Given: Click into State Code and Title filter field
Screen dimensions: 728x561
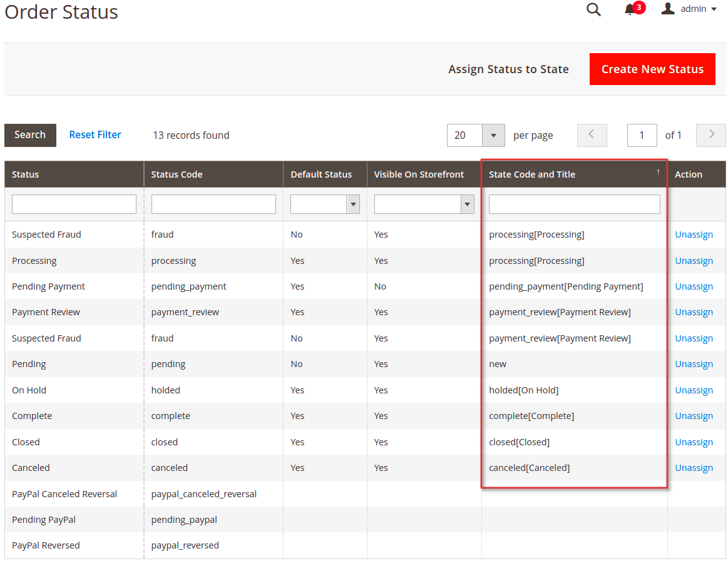Looking at the screenshot, I should [x=574, y=204].
